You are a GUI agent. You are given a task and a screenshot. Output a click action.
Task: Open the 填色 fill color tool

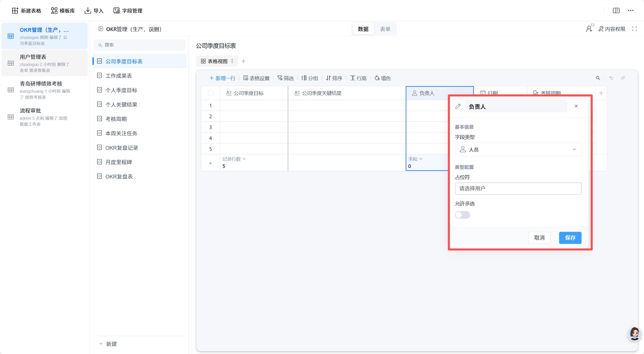point(383,78)
